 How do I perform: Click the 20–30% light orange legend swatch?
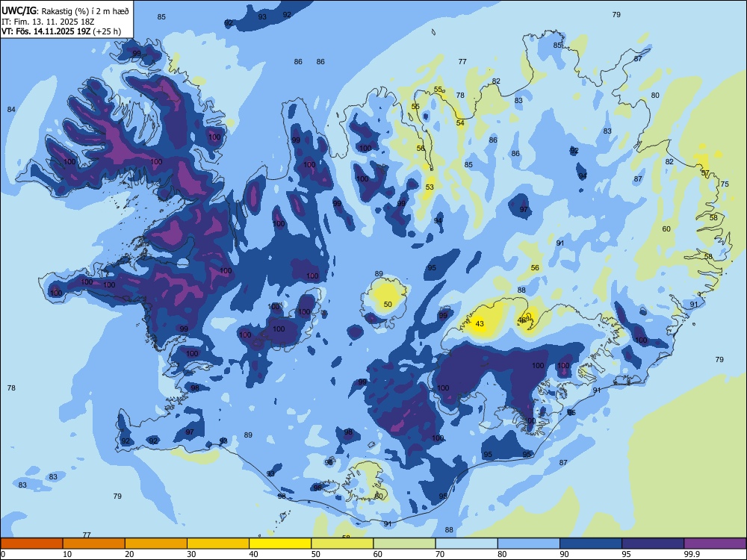pyautogui.click(x=156, y=544)
